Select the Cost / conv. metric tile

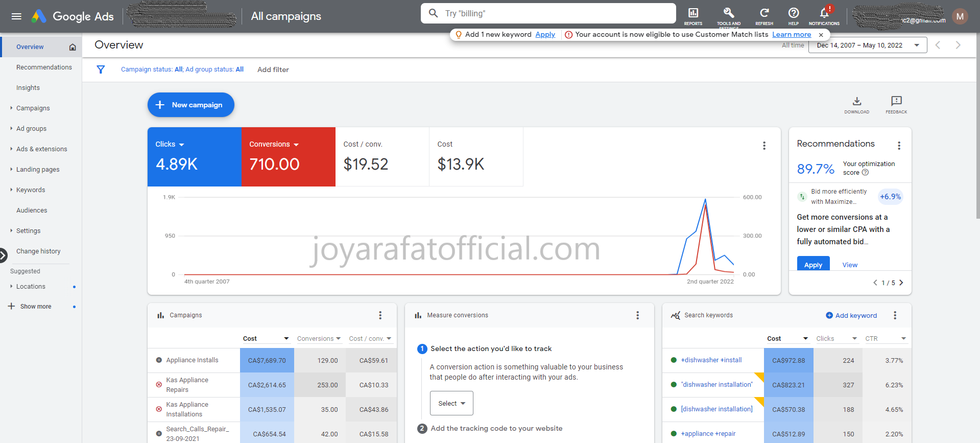point(382,156)
